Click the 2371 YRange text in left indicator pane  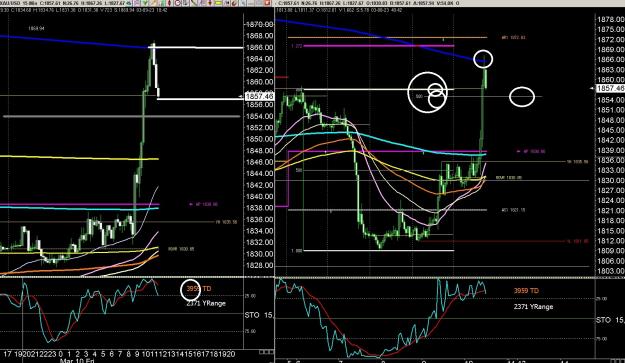(x=206, y=303)
